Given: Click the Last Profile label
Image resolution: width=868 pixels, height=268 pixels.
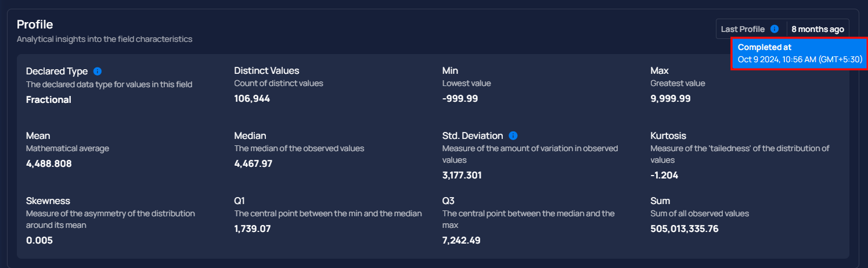Looking at the screenshot, I should pos(743,29).
